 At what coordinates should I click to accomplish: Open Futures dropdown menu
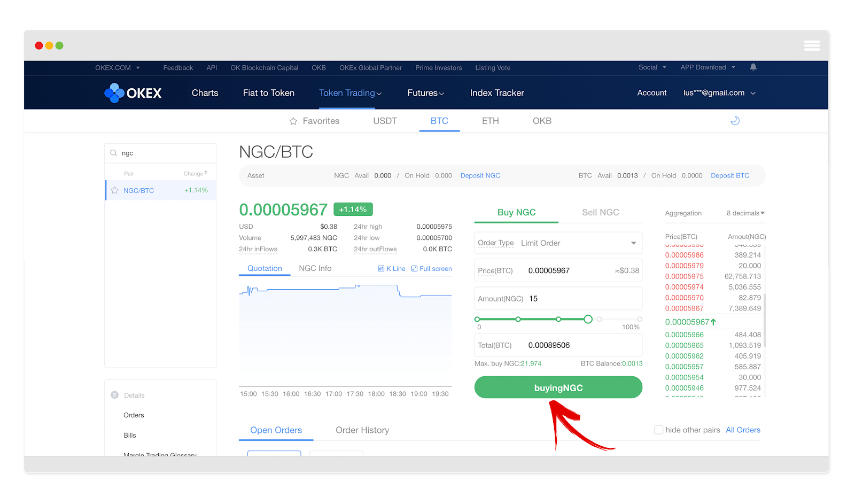coord(425,93)
